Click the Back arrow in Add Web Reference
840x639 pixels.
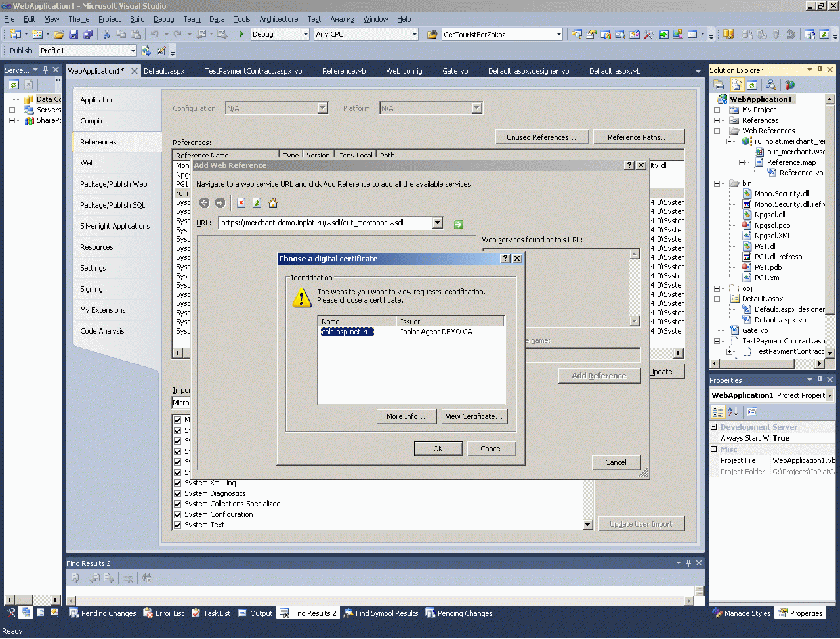click(x=204, y=203)
